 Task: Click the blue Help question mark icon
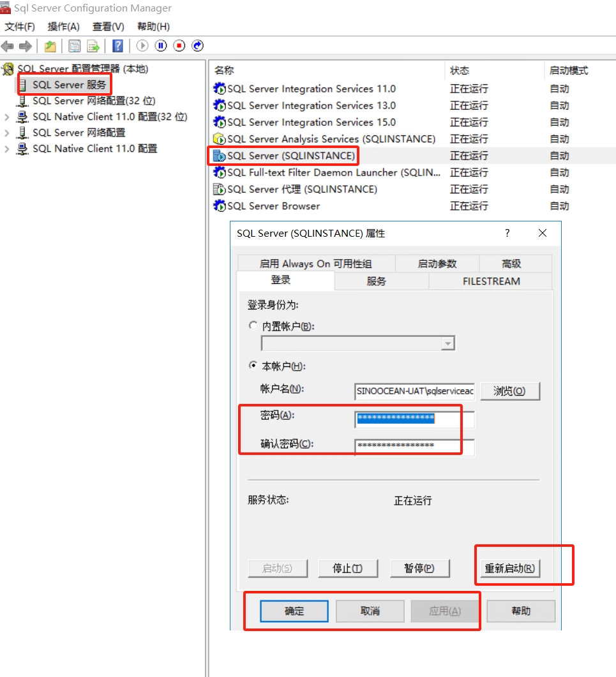point(117,46)
